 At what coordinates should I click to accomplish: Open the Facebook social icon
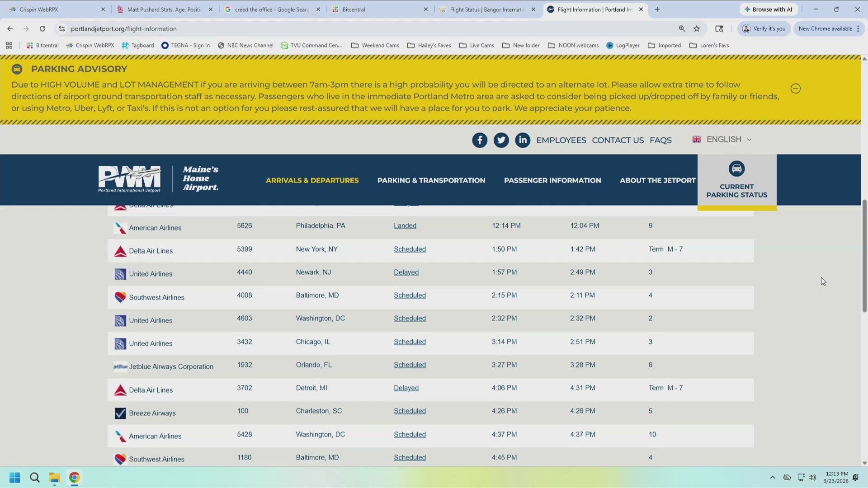[x=480, y=140]
